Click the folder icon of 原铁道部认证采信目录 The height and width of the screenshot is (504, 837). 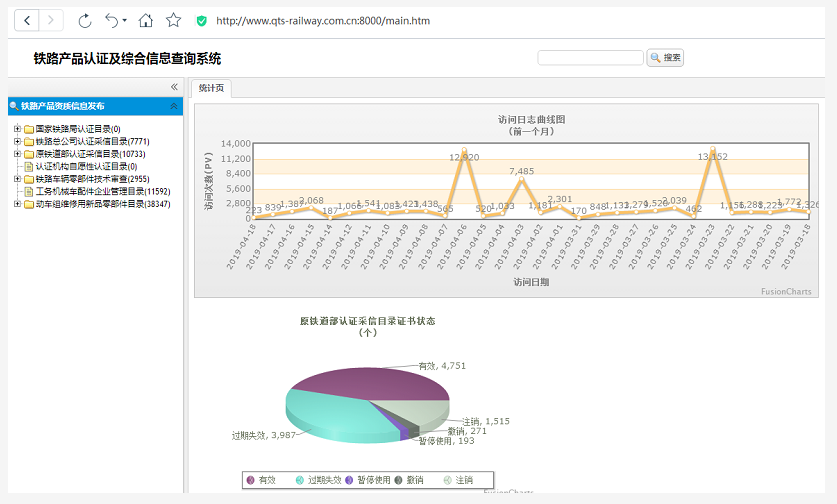[29, 154]
